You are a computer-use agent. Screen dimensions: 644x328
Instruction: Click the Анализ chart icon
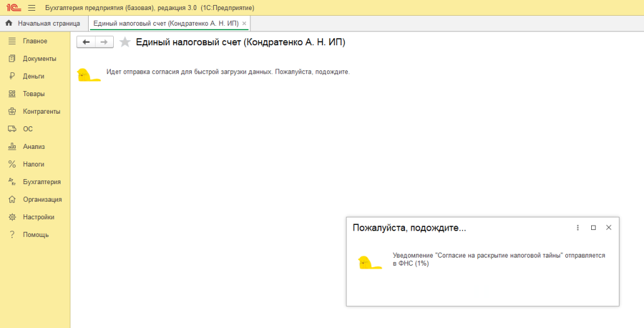pos(12,146)
